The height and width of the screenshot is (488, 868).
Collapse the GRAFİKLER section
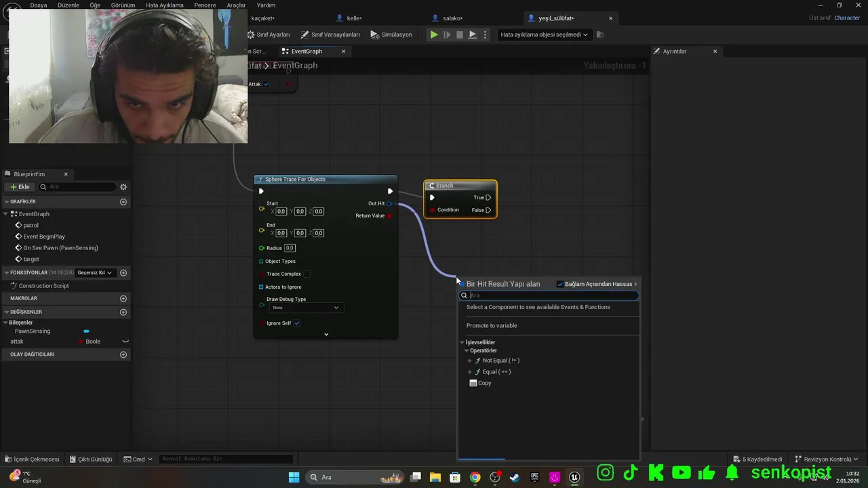click(x=7, y=202)
